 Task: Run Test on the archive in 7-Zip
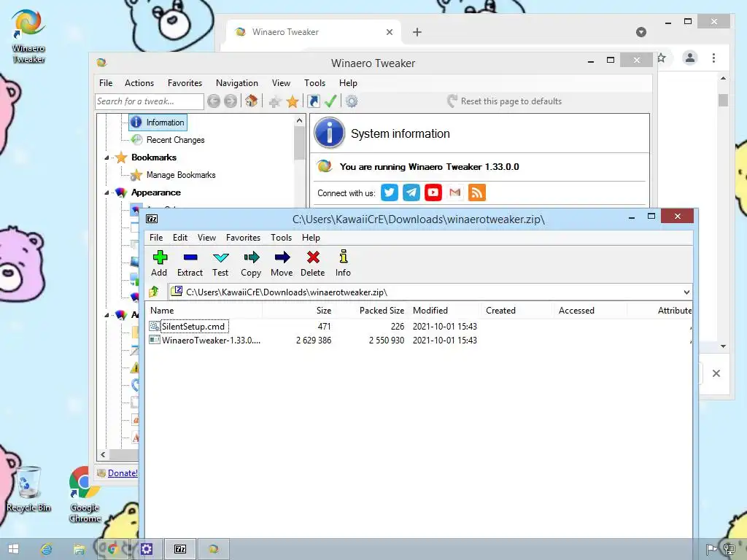[220, 262]
